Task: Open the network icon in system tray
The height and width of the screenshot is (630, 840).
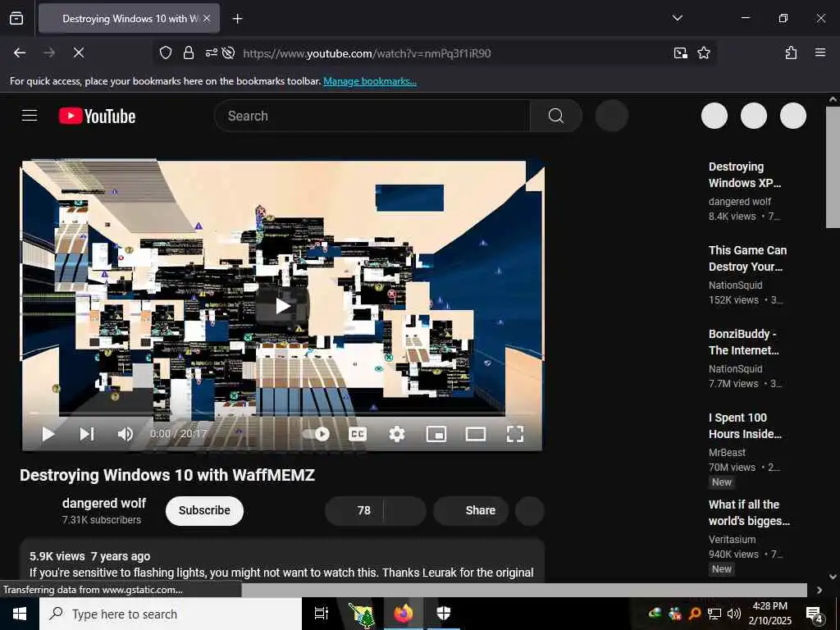Action: [714, 614]
